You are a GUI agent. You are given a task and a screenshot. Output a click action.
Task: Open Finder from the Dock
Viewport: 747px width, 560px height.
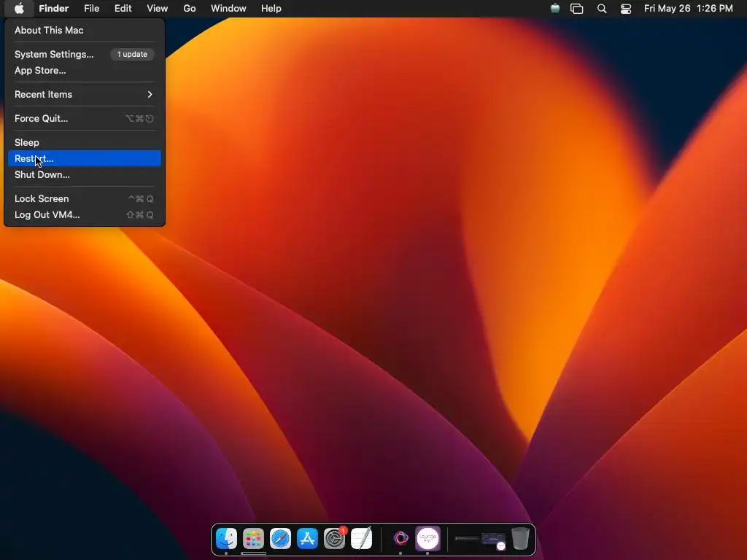pyautogui.click(x=226, y=539)
